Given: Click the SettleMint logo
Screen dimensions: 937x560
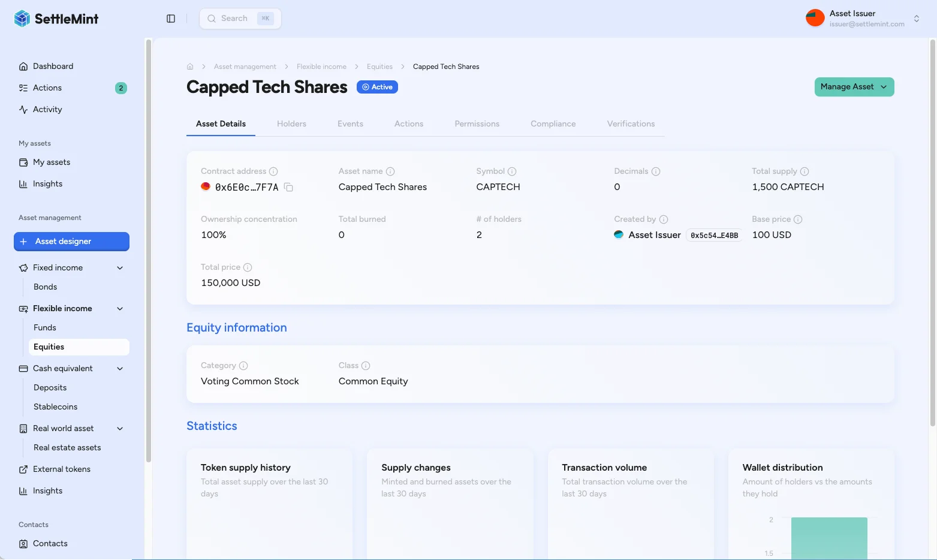Looking at the screenshot, I should point(56,18).
